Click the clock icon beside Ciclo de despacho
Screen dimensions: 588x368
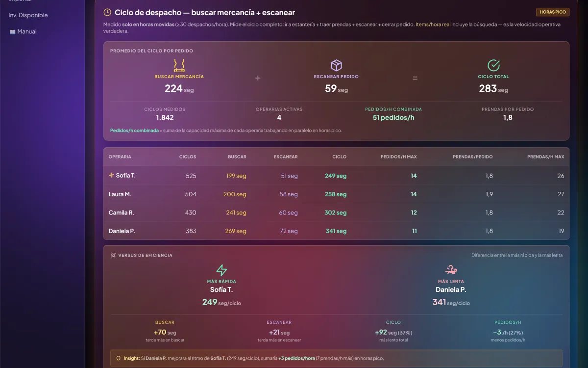click(x=107, y=12)
